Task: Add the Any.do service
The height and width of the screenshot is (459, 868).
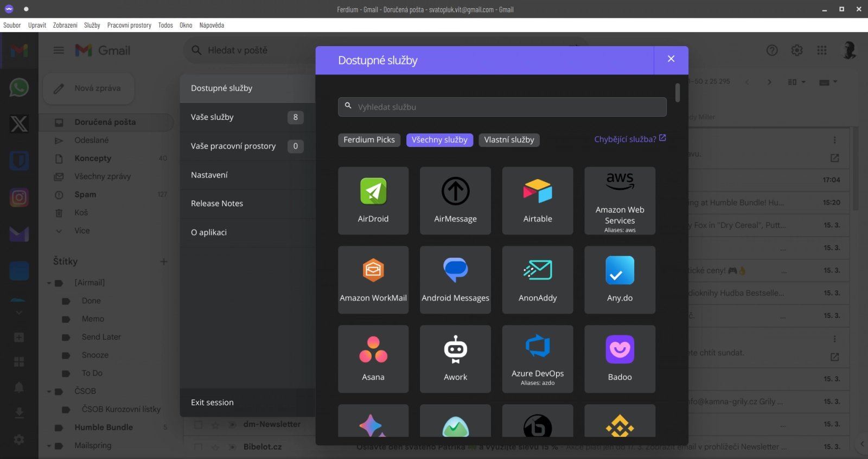Action: (x=620, y=280)
